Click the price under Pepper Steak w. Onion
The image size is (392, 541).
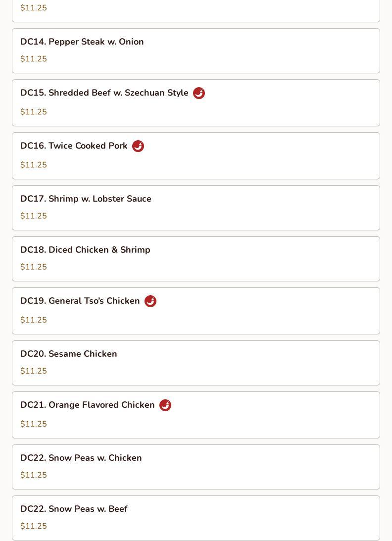click(34, 58)
